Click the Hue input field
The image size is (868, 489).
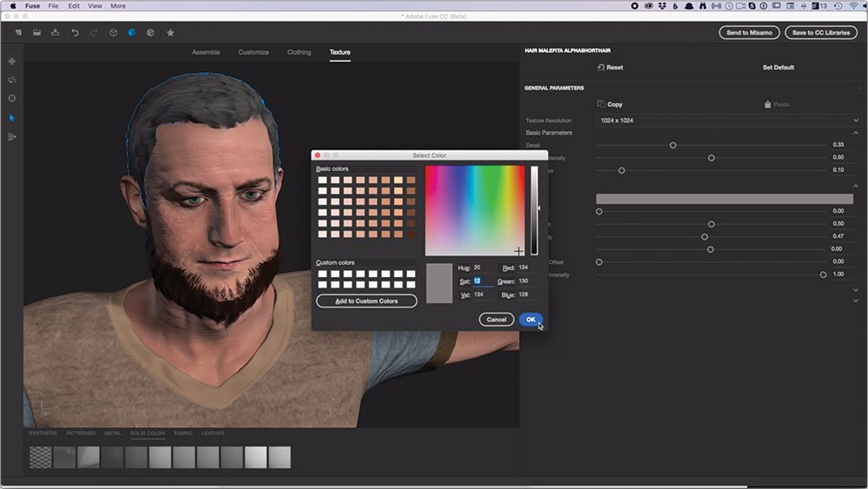tap(482, 268)
